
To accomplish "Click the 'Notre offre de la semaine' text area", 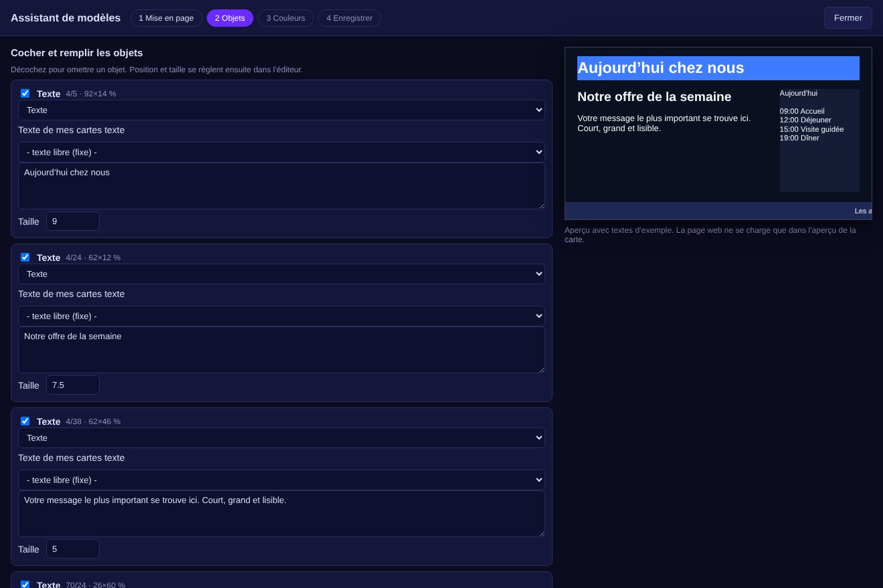I will tap(282, 350).
